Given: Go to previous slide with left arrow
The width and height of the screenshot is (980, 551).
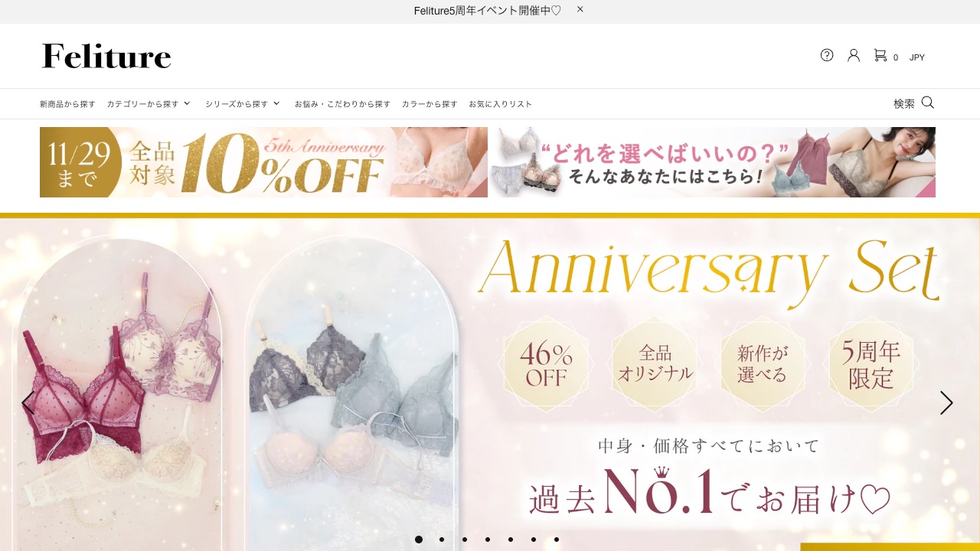Looking at the screenshot, I should click(28, 403).
